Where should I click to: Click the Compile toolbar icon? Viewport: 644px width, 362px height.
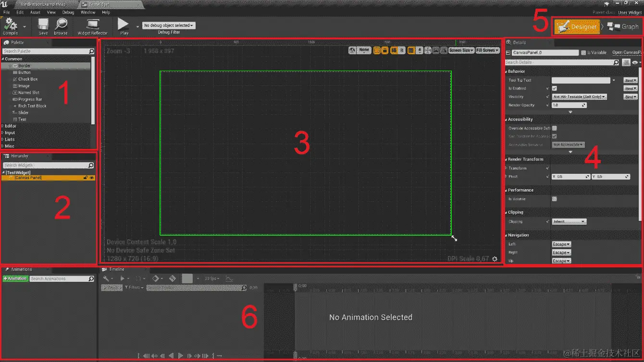coord(11,24)
